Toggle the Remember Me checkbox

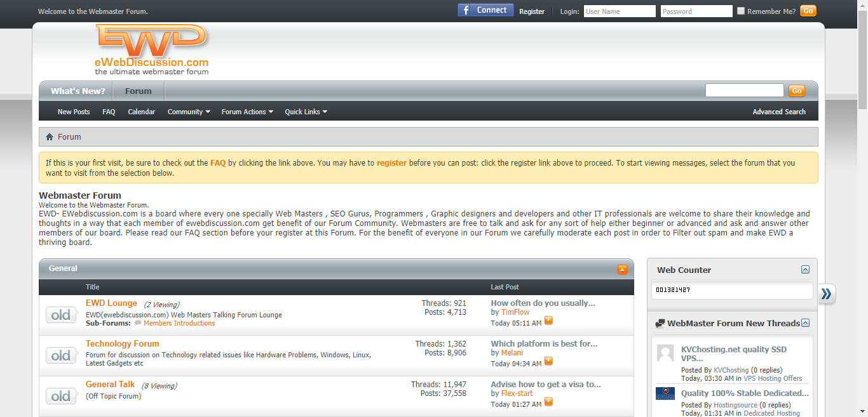[741, 11]
